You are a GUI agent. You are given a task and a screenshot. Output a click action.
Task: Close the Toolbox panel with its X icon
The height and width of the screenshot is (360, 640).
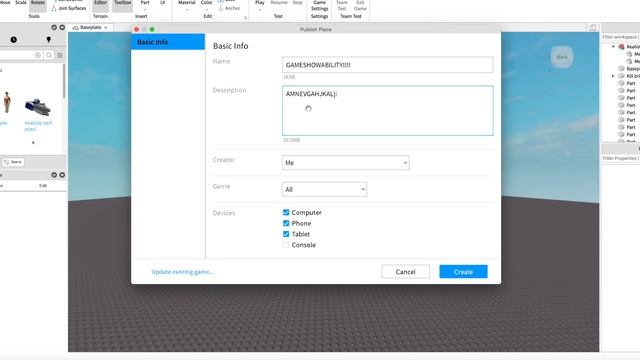pyautogui.click(x=62, y=27)
